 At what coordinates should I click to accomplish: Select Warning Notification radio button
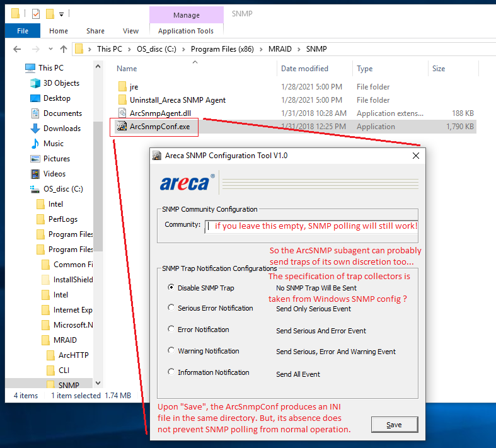(x=171, y=350)
